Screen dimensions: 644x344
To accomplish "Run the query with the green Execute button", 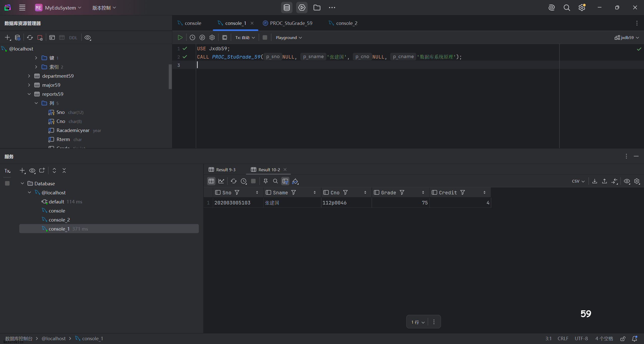I will coord(180,37).
